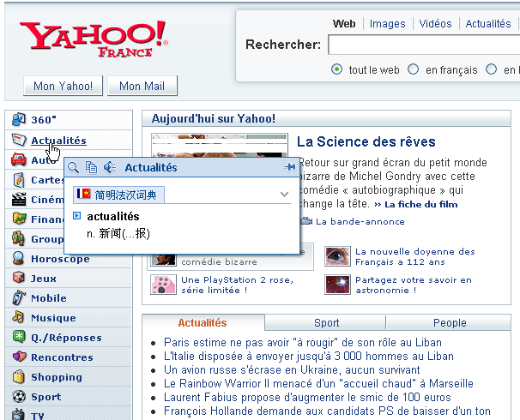The image size is (520, 420).
Task: Click the camera icon beside La bande-annonce
Action: (x=306, y=221)
